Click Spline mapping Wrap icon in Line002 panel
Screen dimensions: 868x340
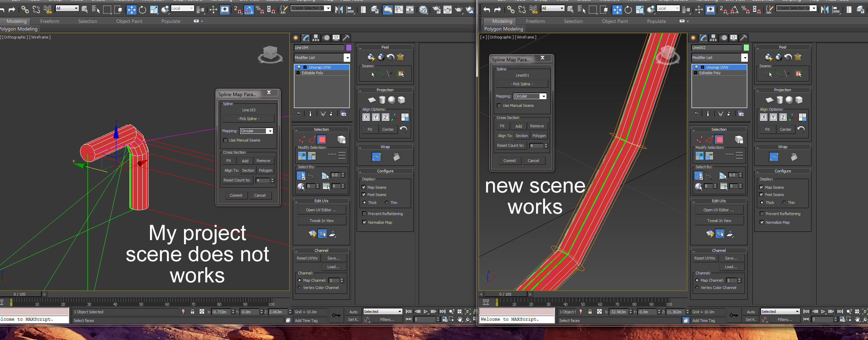[774, 157]
